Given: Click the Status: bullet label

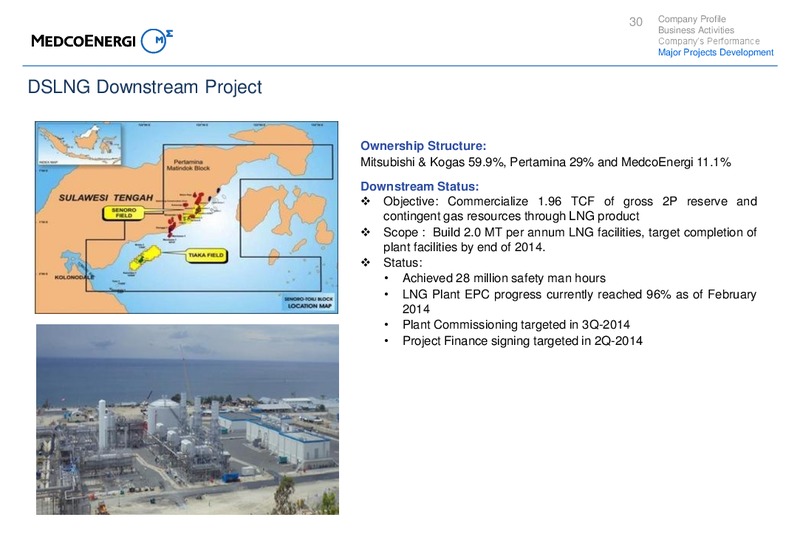Looking at the screenshot, I should [x=403, y=263].
